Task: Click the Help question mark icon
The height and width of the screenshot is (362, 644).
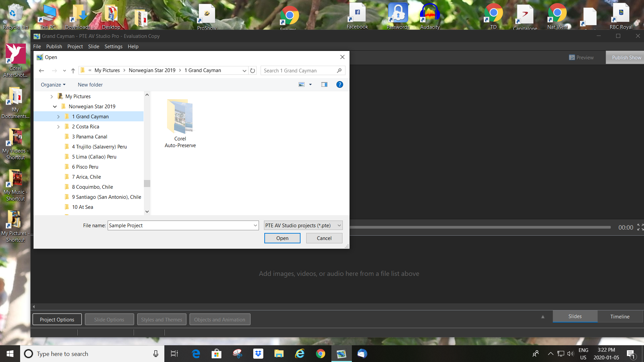Action: pos(339,84)
